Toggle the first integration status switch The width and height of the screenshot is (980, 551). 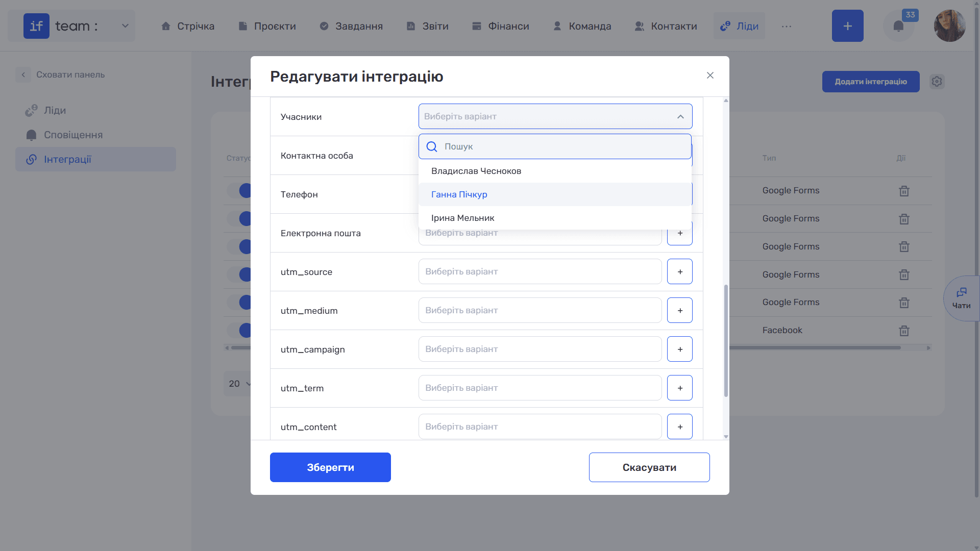tap(239, 191)
